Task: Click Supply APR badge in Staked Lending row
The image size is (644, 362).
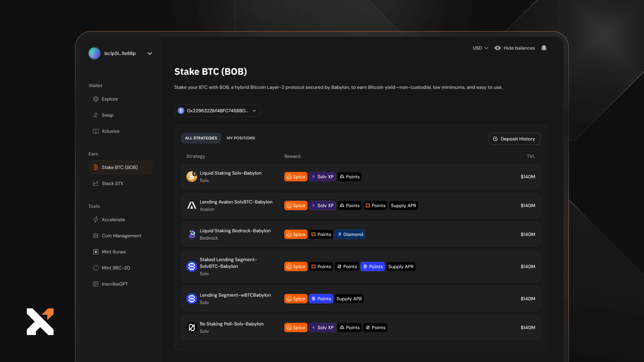Action: (401, 267)
